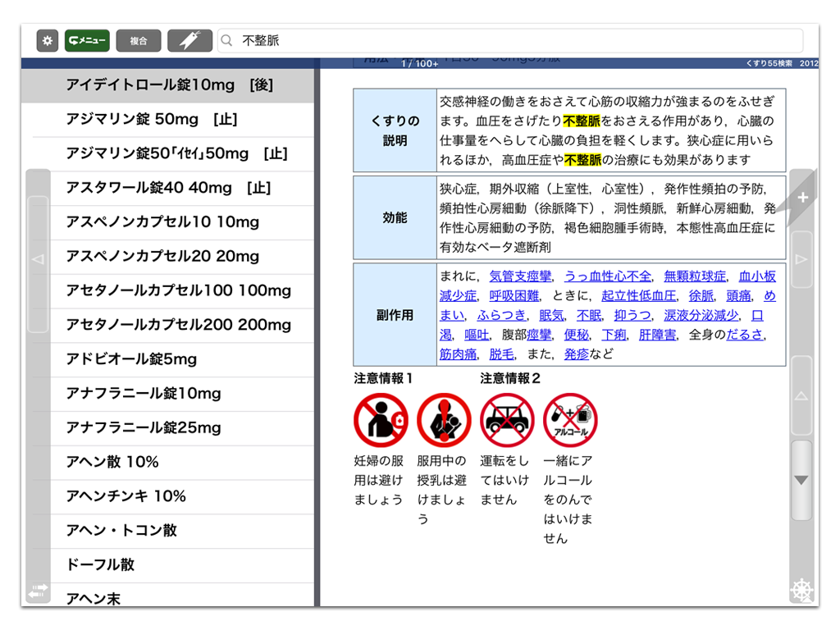Select アイデイトロール錠10mg in the drug list
Screen dimensions: 840x630
(x=169, y=85)
